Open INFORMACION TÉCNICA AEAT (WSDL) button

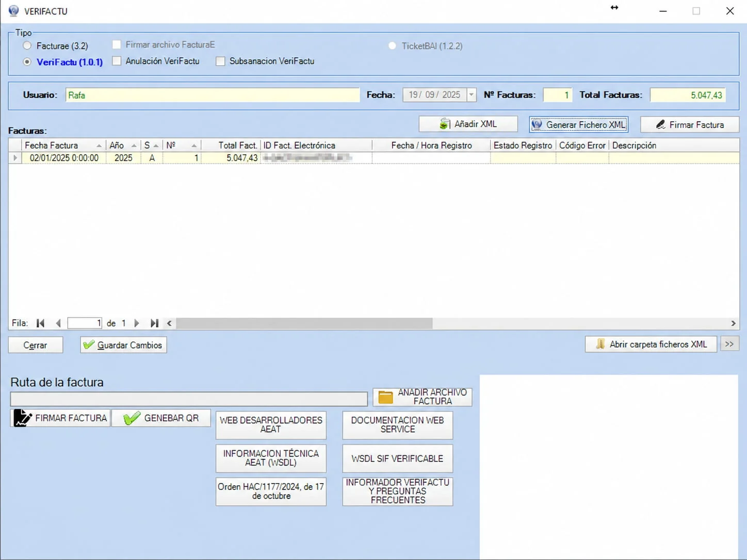point(271,458)
